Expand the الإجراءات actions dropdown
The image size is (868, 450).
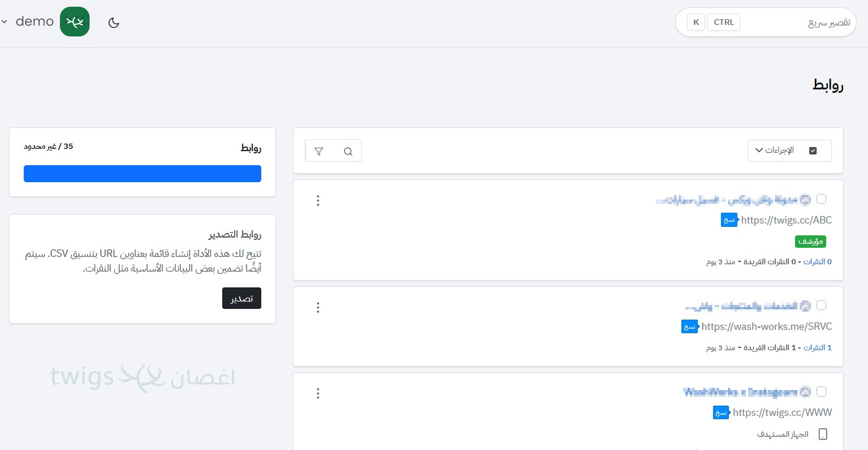774,151
